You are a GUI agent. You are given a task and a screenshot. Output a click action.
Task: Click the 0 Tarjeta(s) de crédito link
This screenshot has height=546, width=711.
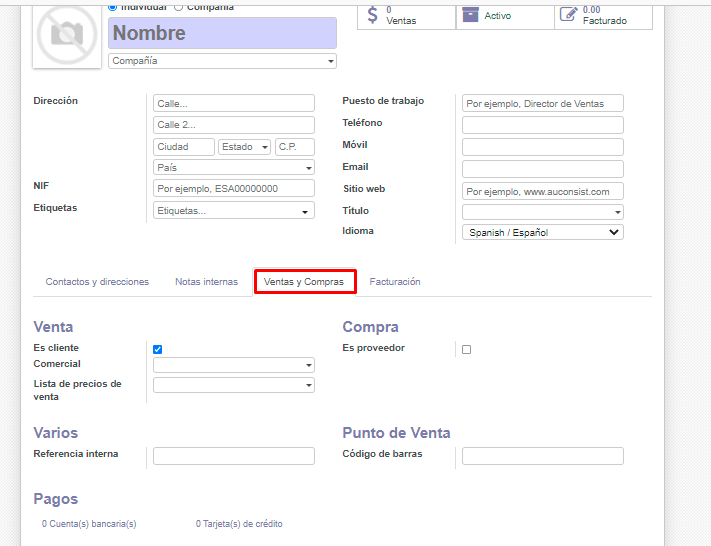[239, 524]
